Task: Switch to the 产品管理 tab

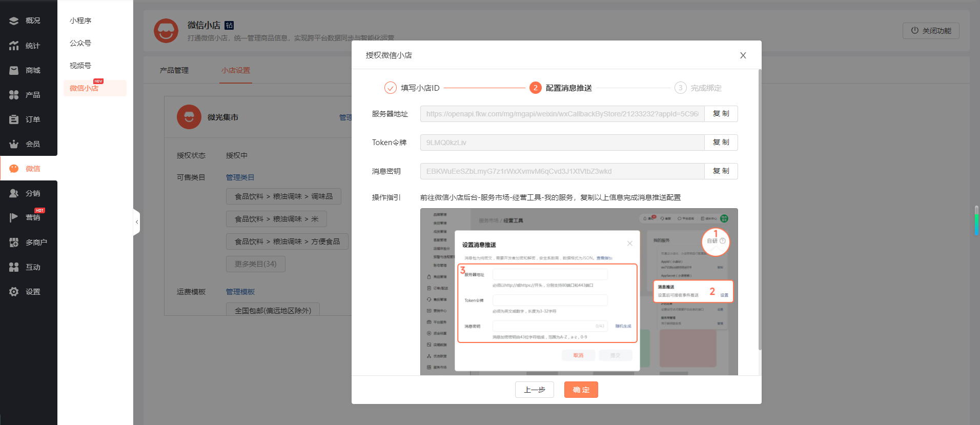Action: tap(174, 70)
